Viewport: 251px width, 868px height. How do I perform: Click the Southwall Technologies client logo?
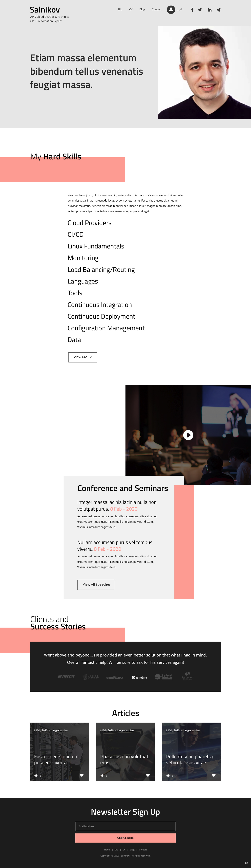coord(164,677)
